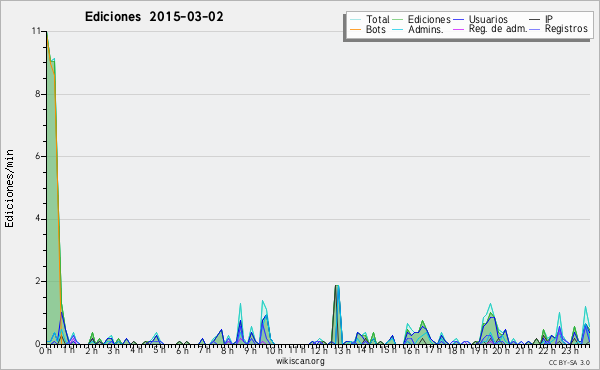Click the 'Reg. de adm.' legend label

[x=498, y=29]
